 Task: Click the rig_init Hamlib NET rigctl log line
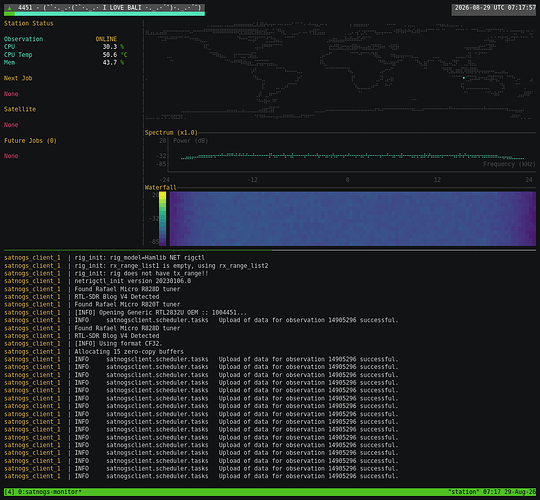tap(139, 258)
